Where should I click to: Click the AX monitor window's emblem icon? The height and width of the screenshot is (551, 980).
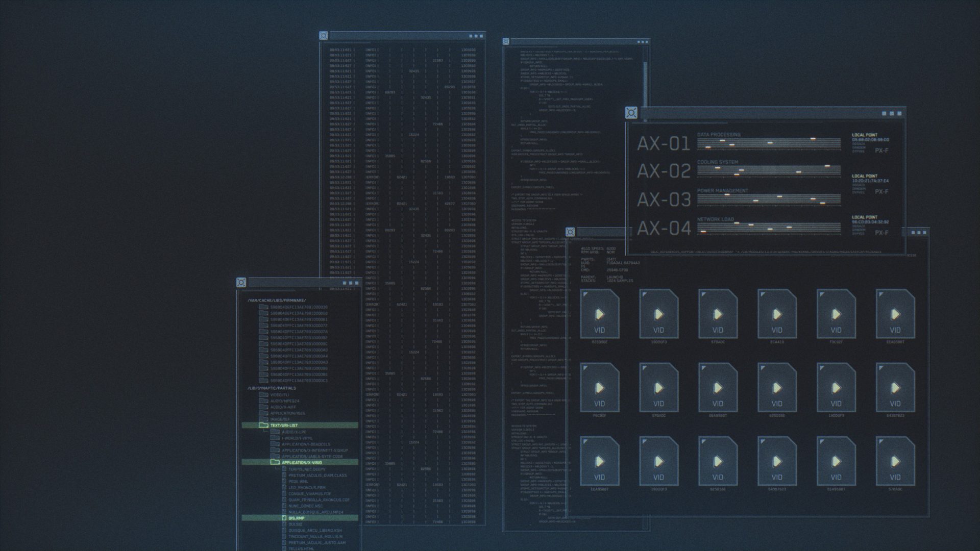point(631,113)
